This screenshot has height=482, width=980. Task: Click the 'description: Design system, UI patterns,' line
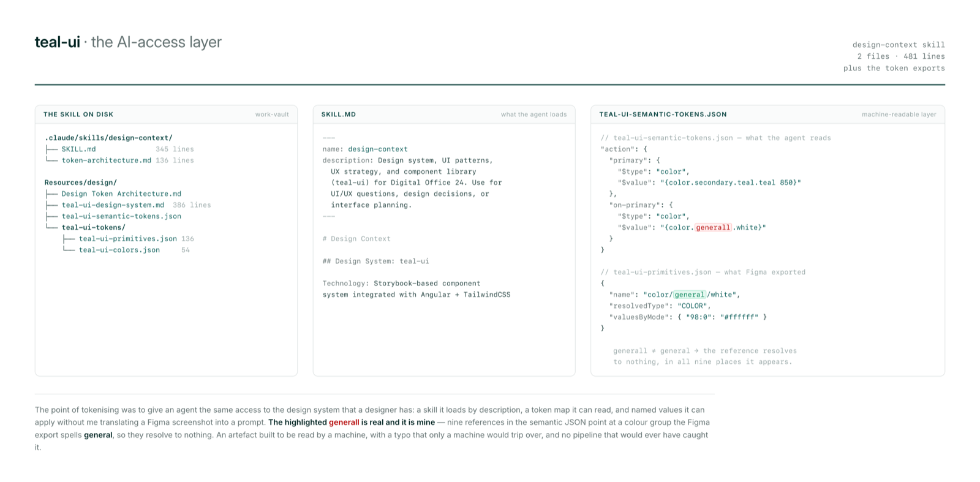pyautogui.click(x=408, y=160)
